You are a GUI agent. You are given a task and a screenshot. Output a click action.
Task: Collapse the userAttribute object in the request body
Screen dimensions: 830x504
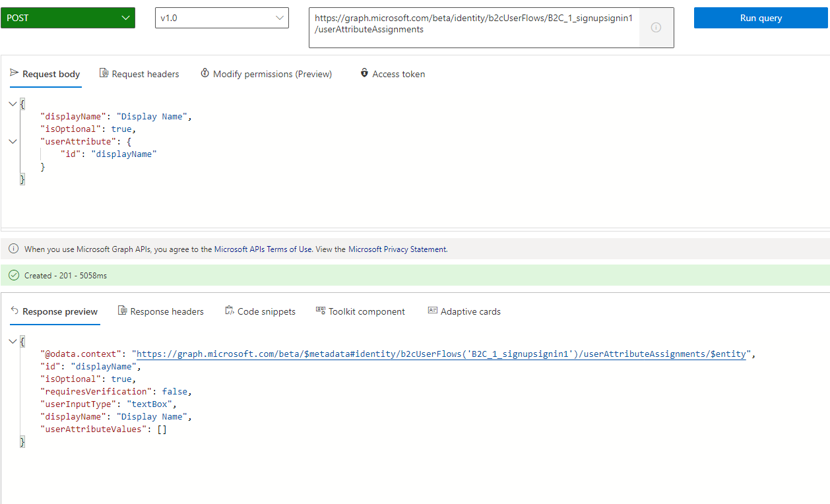tap(12, 141)
